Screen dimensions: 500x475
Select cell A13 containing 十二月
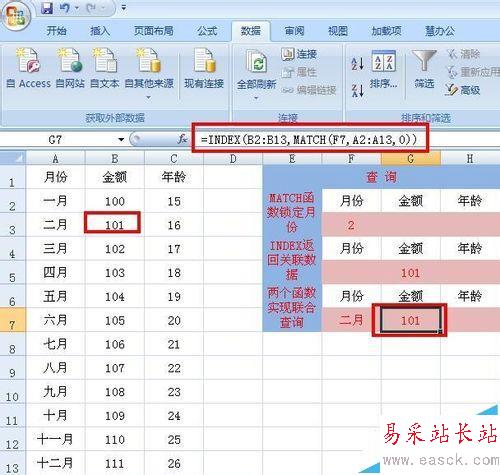55,463
